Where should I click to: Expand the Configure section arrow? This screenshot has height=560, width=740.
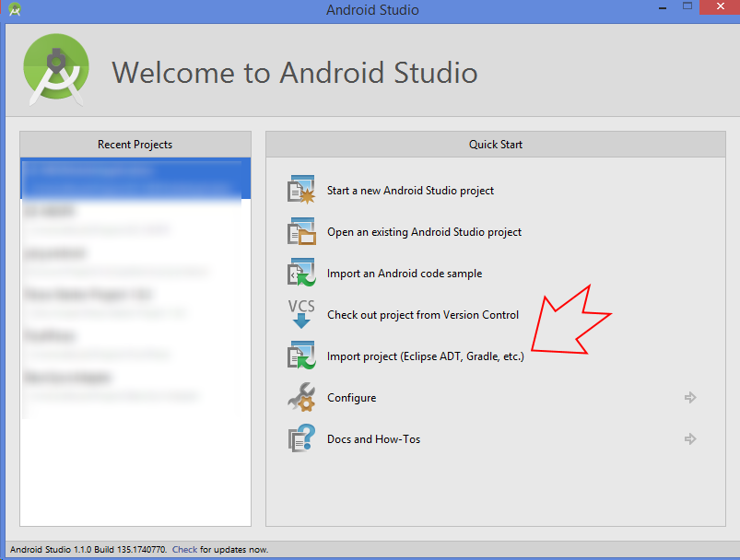(x=690, y=397)
